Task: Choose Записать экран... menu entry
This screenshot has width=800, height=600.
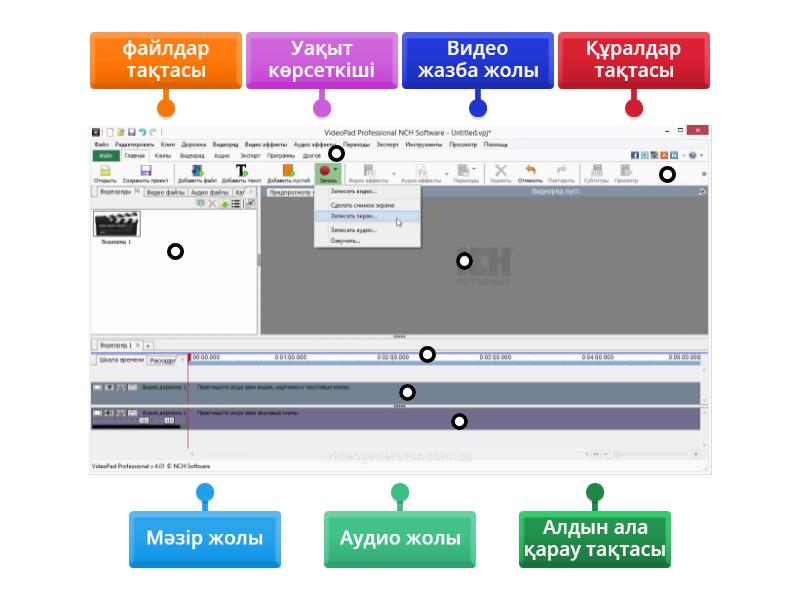Action: point(367,216)
